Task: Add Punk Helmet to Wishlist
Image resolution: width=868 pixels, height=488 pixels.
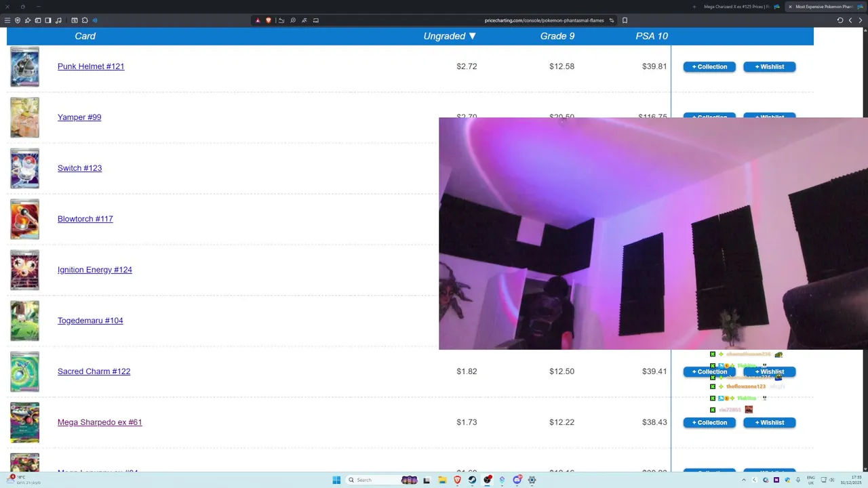Action: (770, 66)
